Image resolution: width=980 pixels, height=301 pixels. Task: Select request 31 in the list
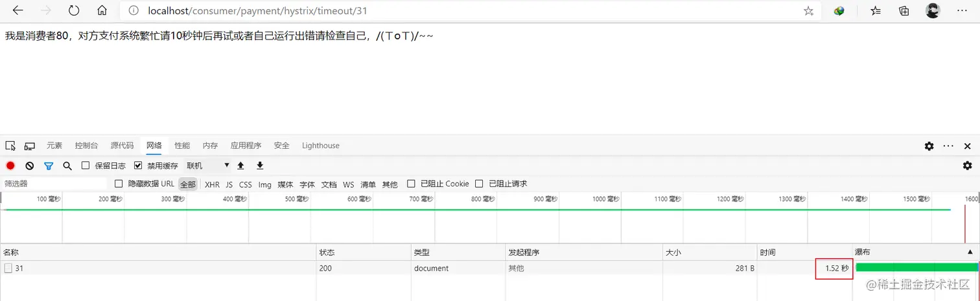(x=19, y=268)
